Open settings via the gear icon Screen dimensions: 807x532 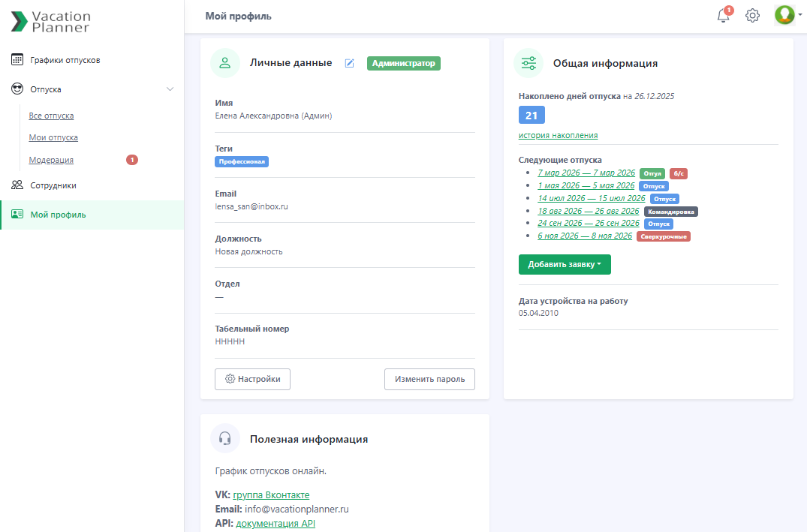[752, 16]
